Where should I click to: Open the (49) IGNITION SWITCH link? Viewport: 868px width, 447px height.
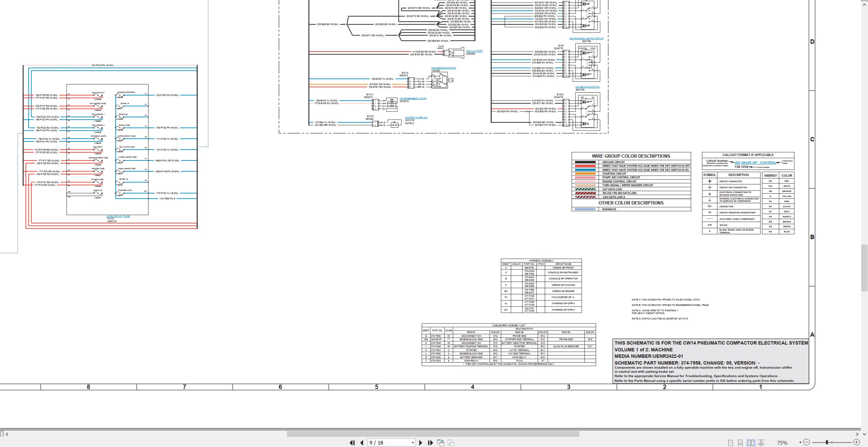(443, 68)
